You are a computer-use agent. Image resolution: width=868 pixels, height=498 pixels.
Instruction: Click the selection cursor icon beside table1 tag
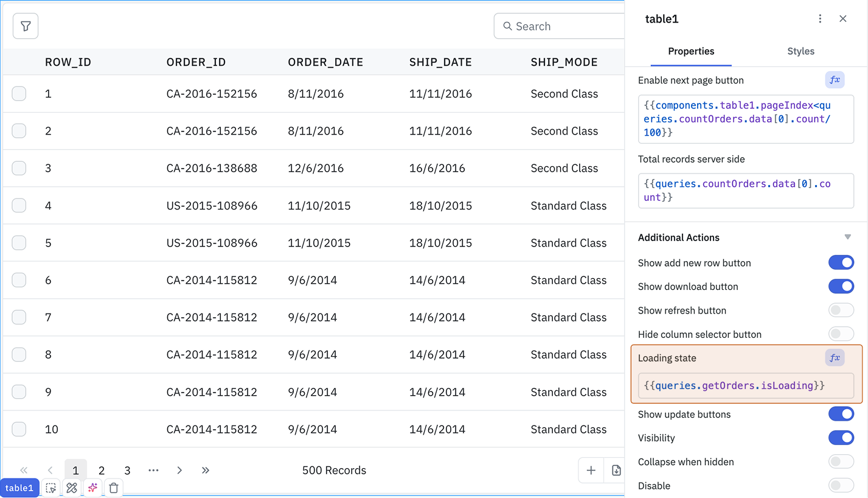(x=51, y=488)
